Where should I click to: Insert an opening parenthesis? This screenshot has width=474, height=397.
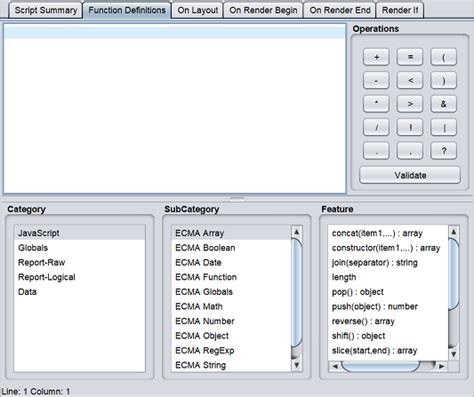tap(444, 57)
